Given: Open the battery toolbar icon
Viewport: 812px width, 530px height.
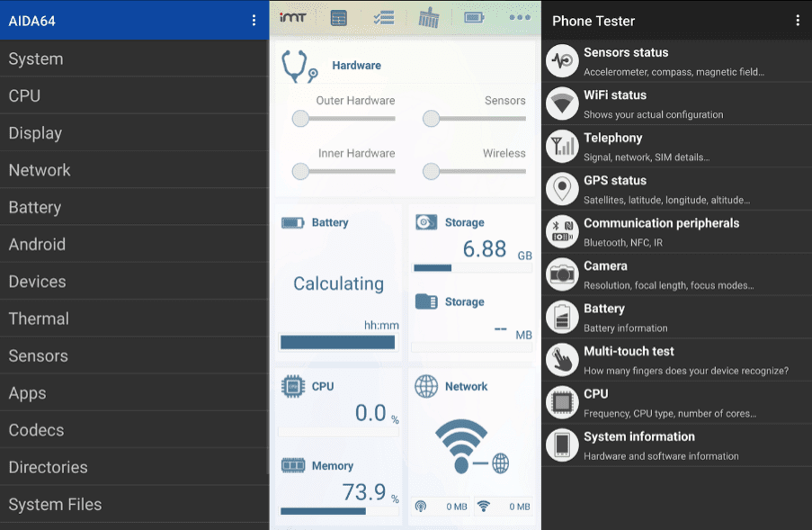Looking at the screenshot, I should 474,18.
